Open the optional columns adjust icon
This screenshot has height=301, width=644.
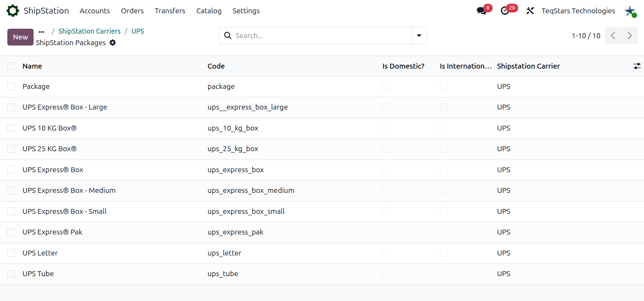637,66
